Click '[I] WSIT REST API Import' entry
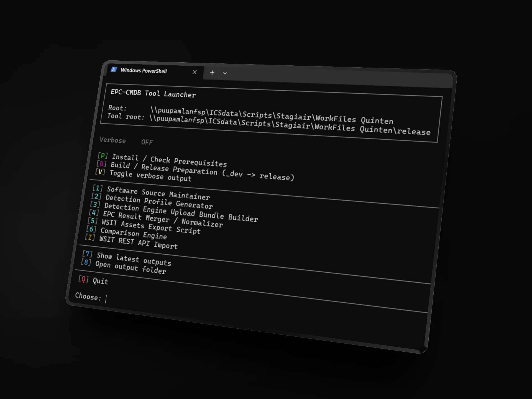The width and height of the screenshot is (532, 399). click(x=131, y=242)
